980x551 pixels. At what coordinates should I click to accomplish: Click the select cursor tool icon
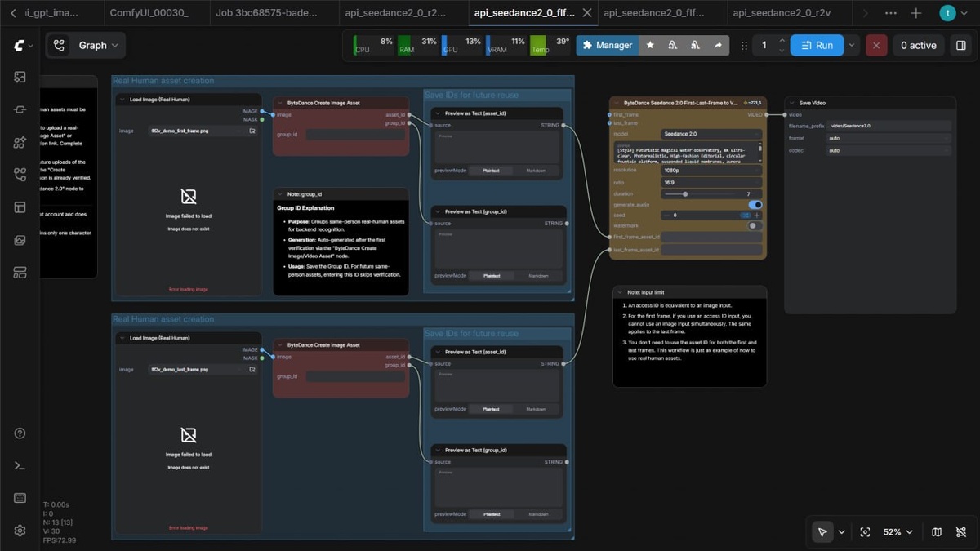(x=822, y=532)
